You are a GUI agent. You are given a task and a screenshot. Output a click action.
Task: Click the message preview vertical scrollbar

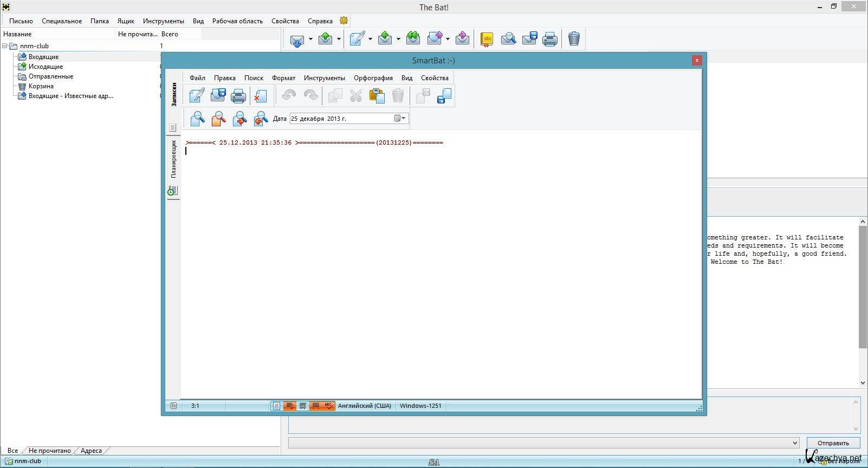click(863, 302)
